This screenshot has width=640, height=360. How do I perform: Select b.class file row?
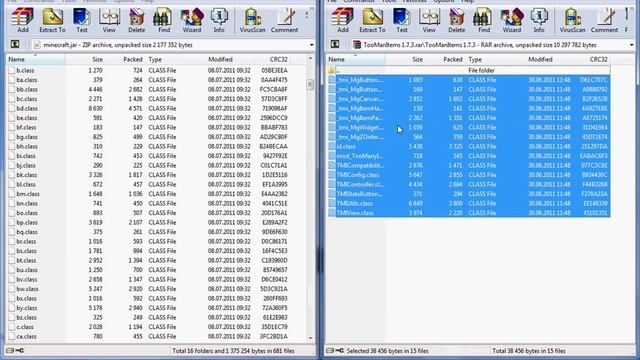(149, 70)
